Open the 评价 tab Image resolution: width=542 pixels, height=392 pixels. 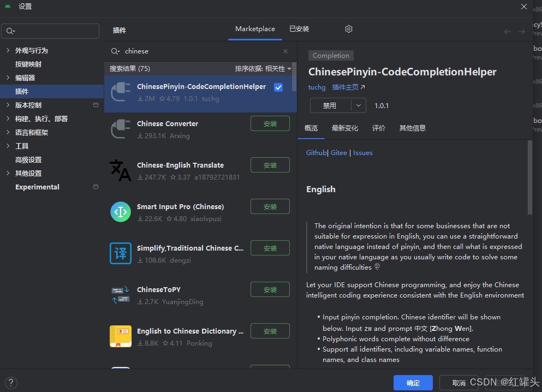(378, 128)
